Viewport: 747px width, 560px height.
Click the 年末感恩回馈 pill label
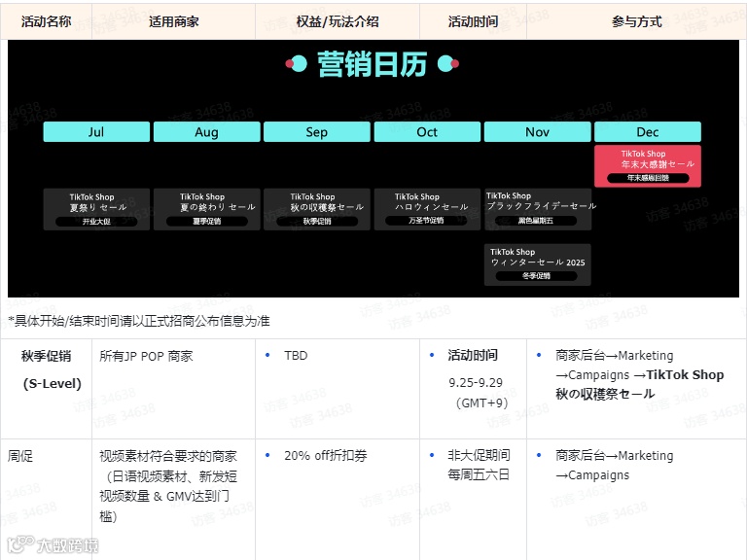pyautogui.click(x=648, y=178)
